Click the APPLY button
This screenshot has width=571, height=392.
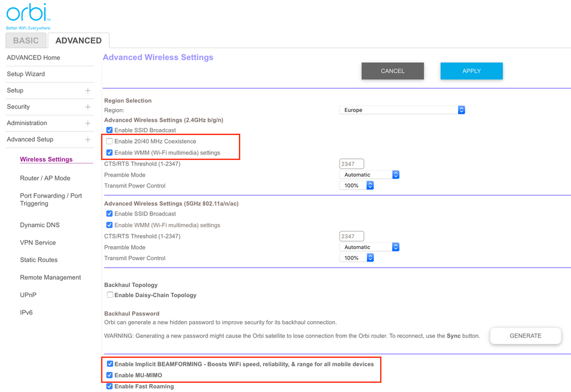471,71
